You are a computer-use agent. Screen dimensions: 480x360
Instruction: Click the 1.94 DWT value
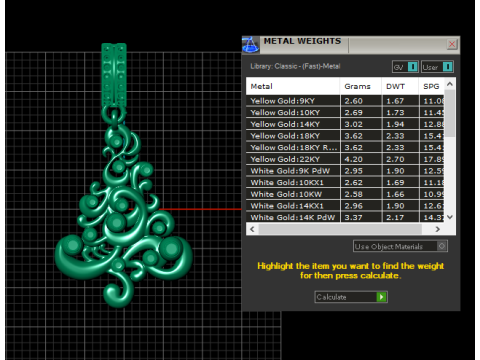(x=395, y=124)
